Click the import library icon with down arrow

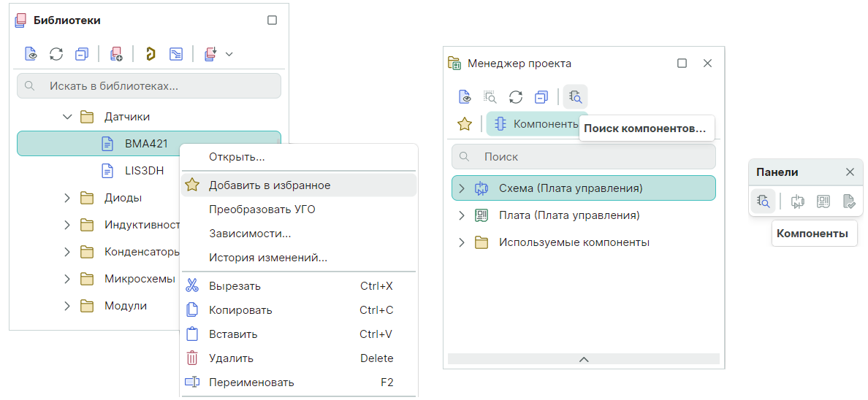tap(210, 53)
